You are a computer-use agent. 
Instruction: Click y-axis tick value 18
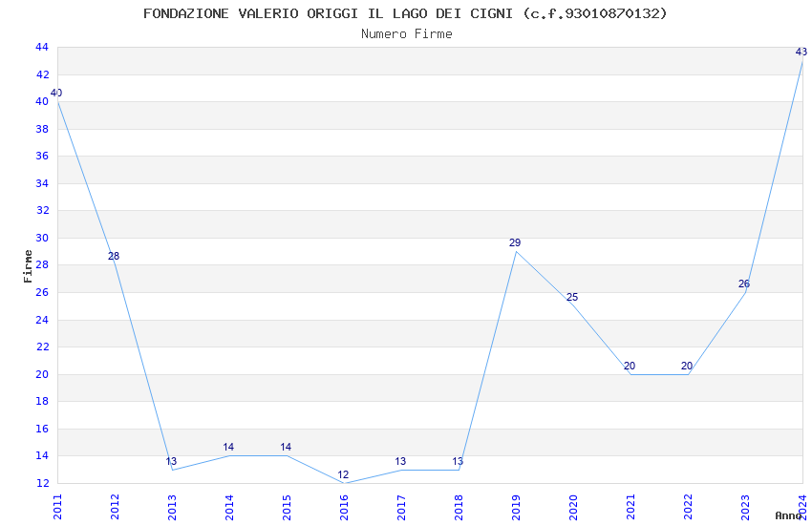[x=42, y=401]
